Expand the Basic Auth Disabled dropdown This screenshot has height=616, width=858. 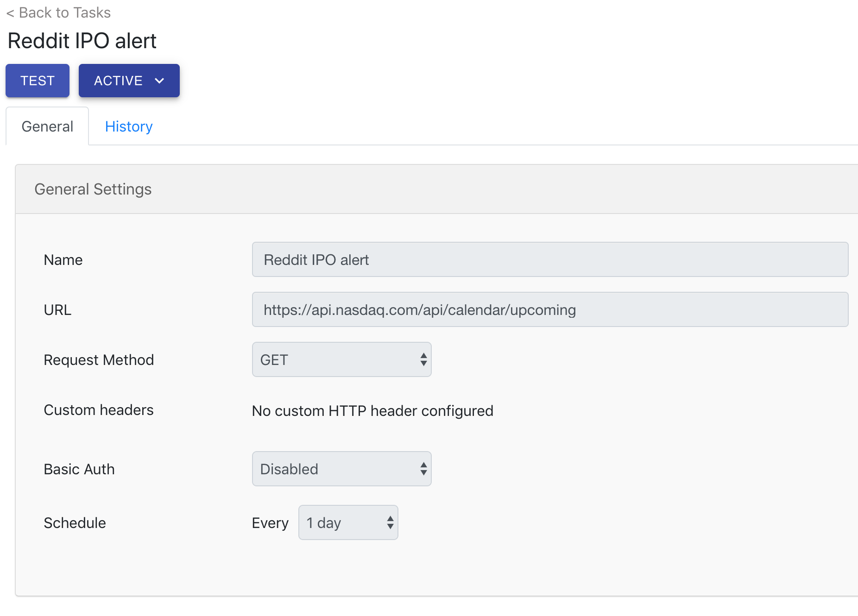point(341,469)
